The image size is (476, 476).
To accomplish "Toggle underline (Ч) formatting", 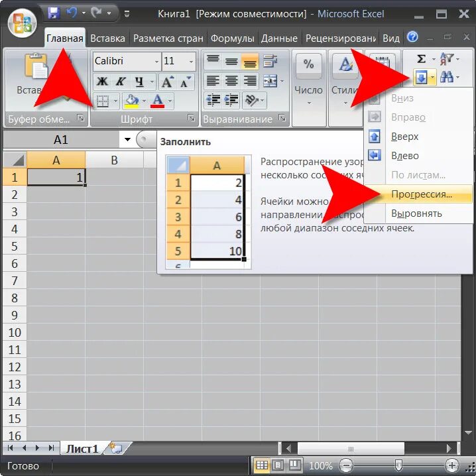I will pos(139,82).
